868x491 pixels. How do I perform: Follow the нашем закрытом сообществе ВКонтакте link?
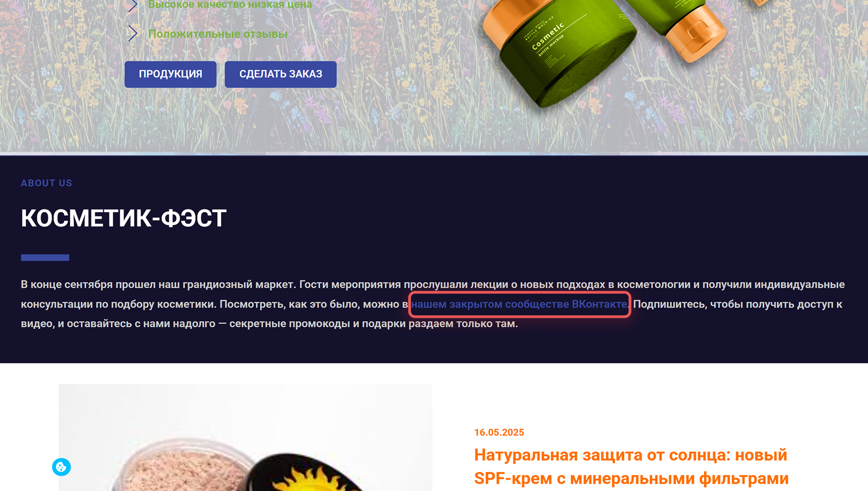coord(519,304)
